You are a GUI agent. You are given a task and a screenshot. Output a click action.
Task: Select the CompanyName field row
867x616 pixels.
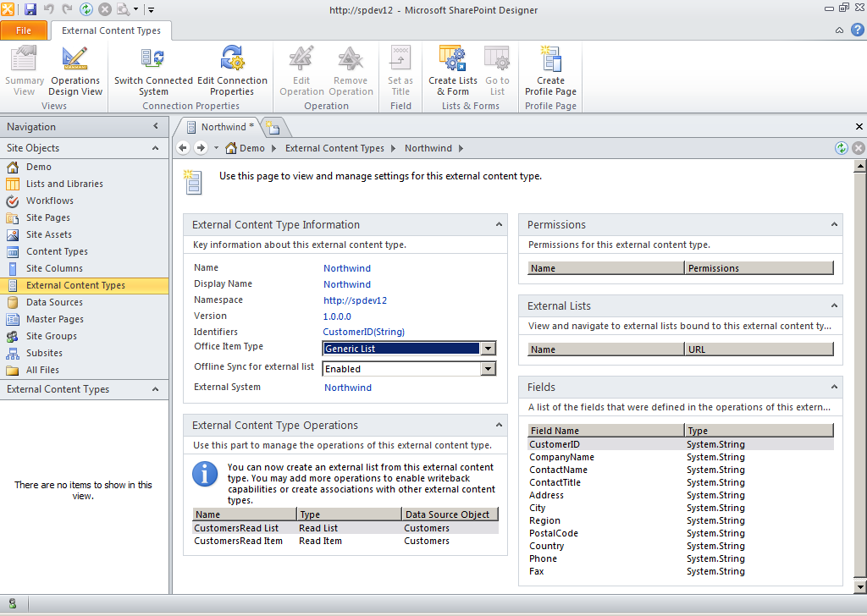[681, 457]
